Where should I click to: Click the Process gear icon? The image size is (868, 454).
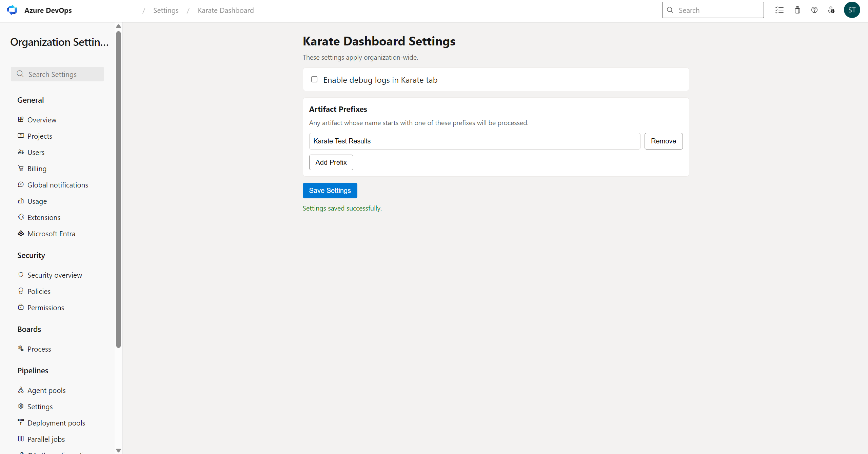[x=21, y=349]
